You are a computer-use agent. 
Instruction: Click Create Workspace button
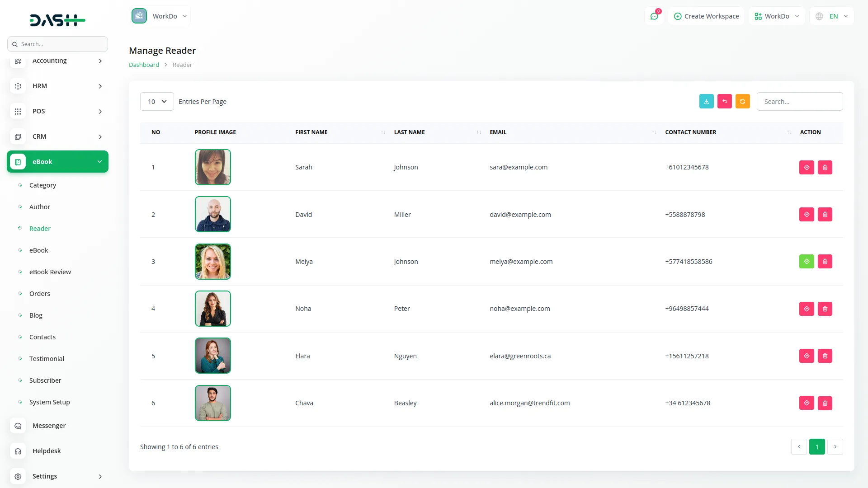706,16
